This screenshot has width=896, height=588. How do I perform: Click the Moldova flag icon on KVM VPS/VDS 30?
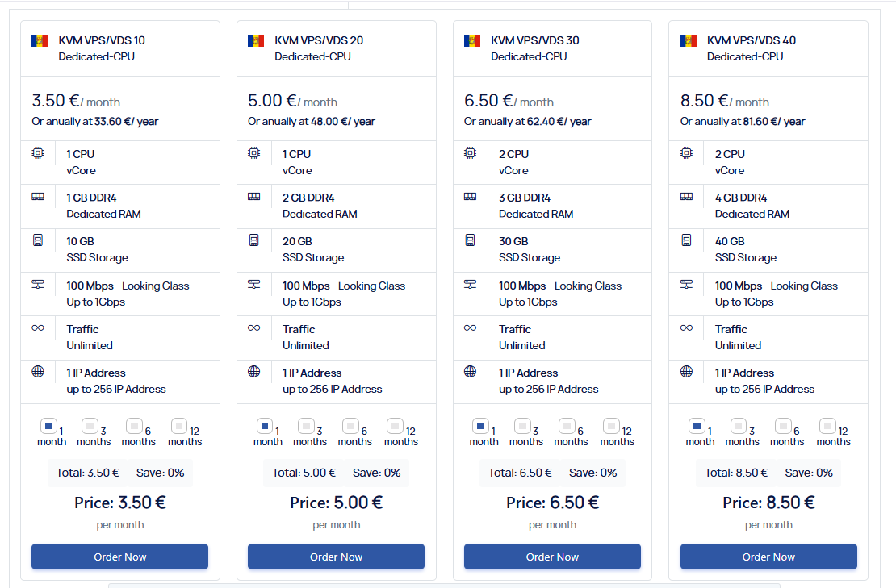point(472,40)
